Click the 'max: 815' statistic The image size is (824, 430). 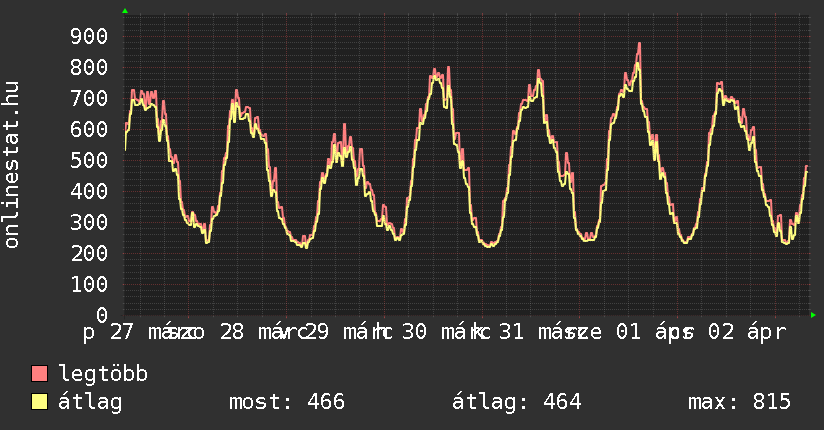click(x=739, y=402)
